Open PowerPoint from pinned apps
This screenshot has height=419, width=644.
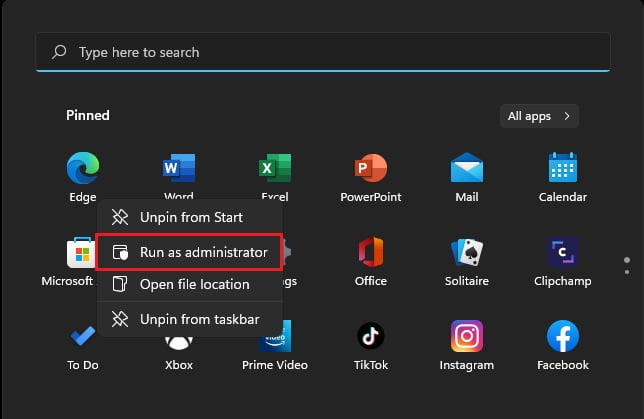(371, 168)
